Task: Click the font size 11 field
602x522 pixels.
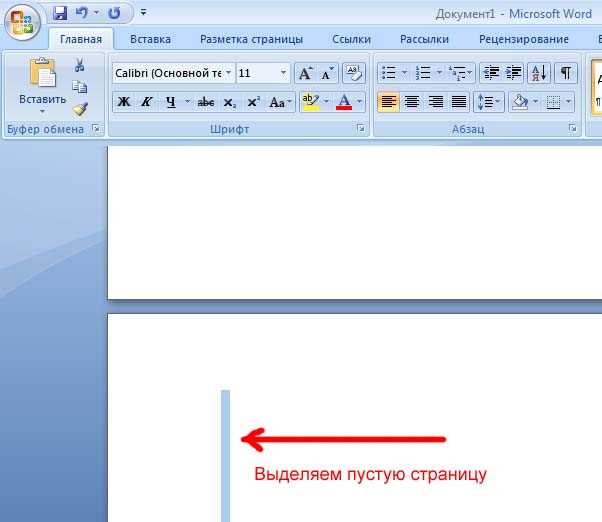Action: [256, 73]
